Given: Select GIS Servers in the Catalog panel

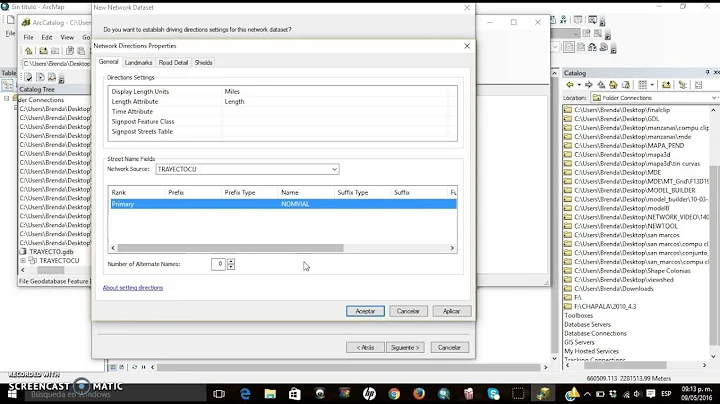Looking at the screenshot, I should 579,342.
